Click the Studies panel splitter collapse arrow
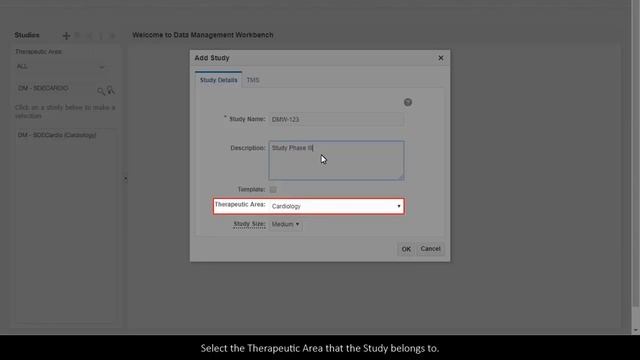The width and height of the screenshot is (640, 360). click(x=125, y=179)
